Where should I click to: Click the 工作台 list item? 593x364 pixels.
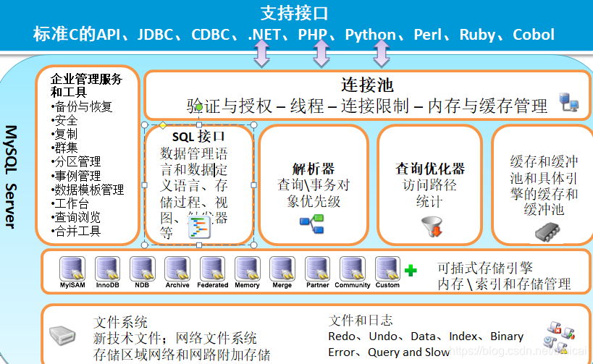tap(70, 204)
